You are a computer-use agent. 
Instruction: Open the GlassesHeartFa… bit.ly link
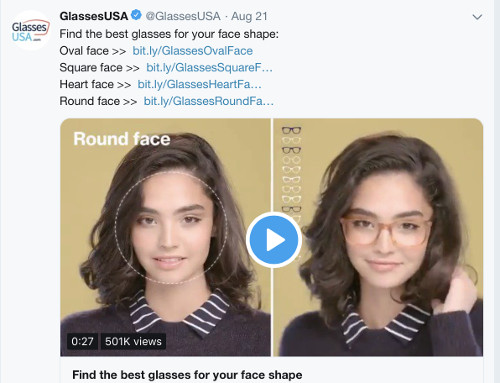(x=199, y=84)
